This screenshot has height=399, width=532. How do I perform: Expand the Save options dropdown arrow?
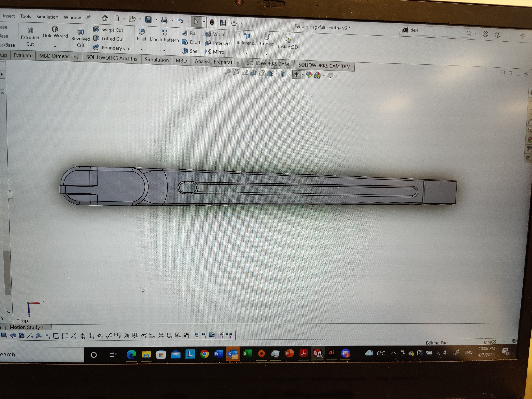pyautogui.click(x=156, y=20)
